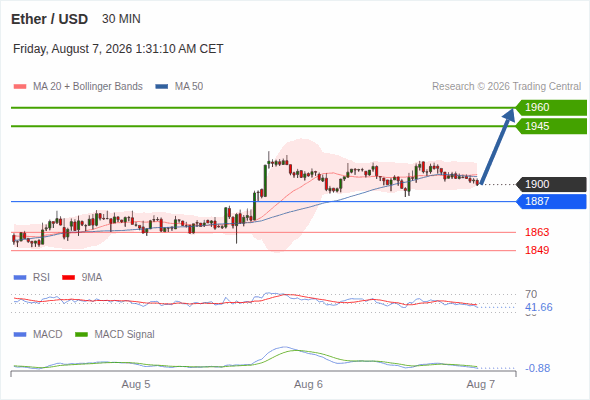The height and width of the screenshot is (400, 590).
Task: Click the MACD legend text
Action: click(x=48, y=334)
